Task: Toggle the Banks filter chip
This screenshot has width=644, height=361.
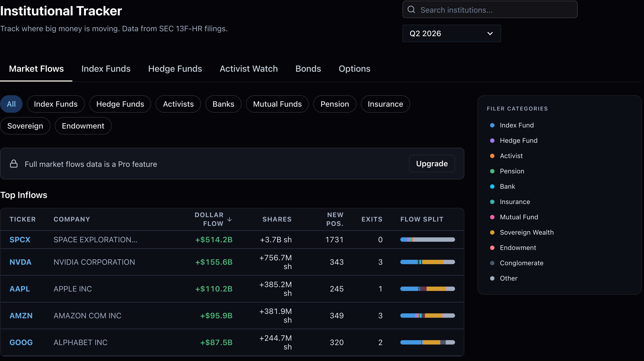Action: (x=223, y=104)
